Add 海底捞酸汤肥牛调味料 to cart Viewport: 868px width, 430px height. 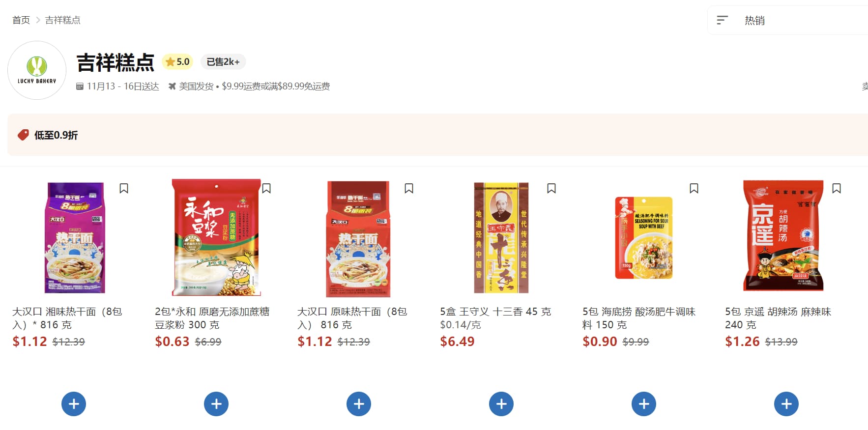pos(644,404)
